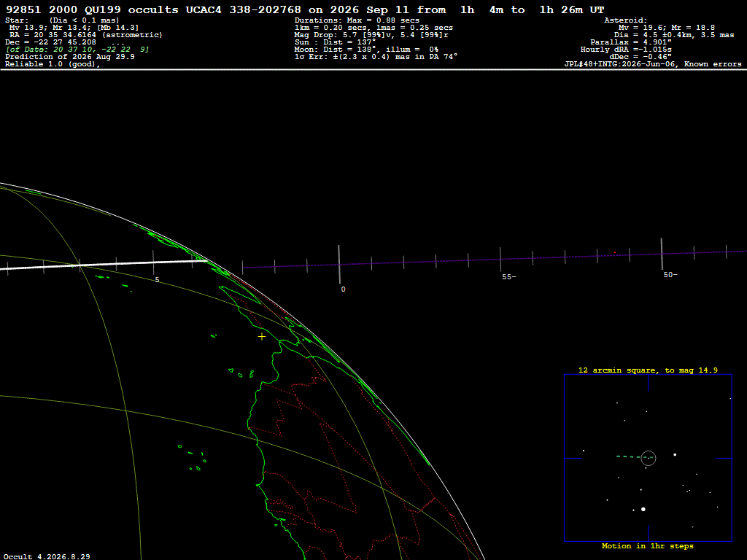The height and width of the screenshot is (560, 747).
Task: Click the 50- time marker label
Action: click(670, 275)
